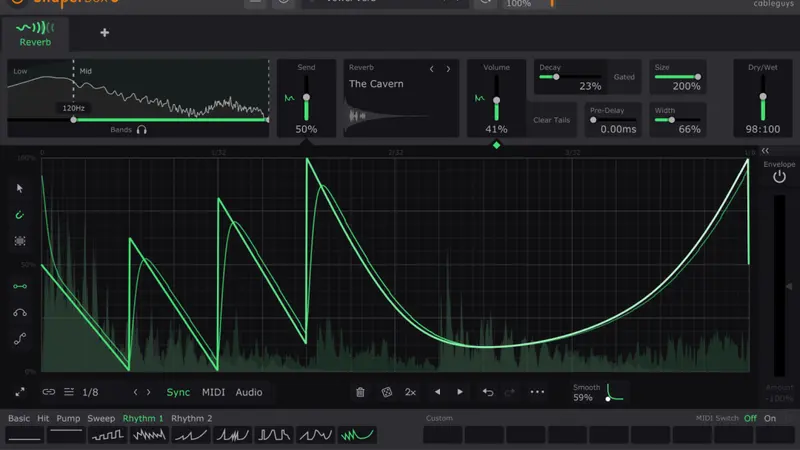Pick the arc curve tool
Viewport: 800px width, 450px height.
20,313
